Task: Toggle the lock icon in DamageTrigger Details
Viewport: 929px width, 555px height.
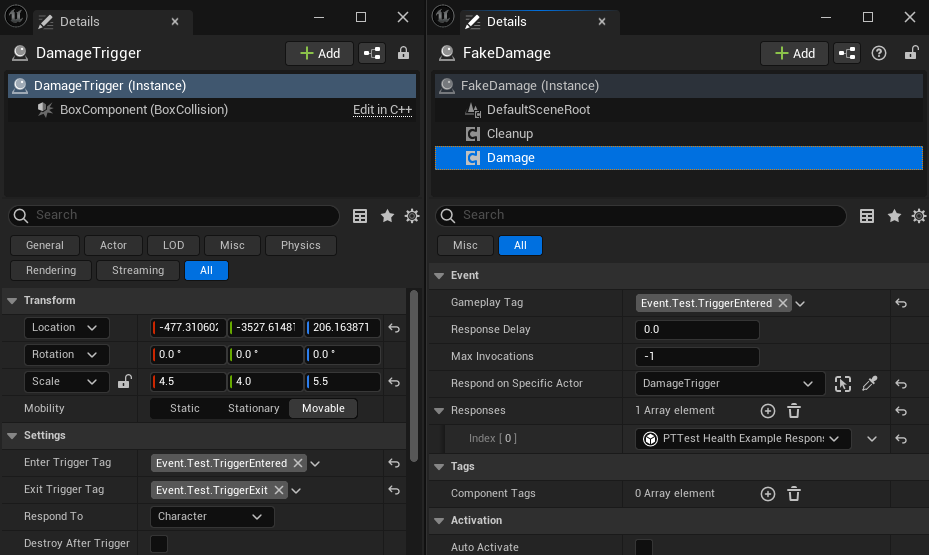Action: pyautogui.click(x=403, y=53)
